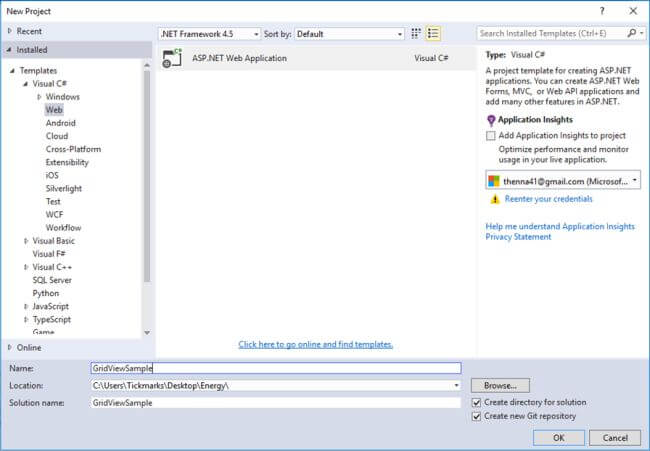Click the search magnifier icon
This screenshot has width=650, height=451.
(631, 33)
